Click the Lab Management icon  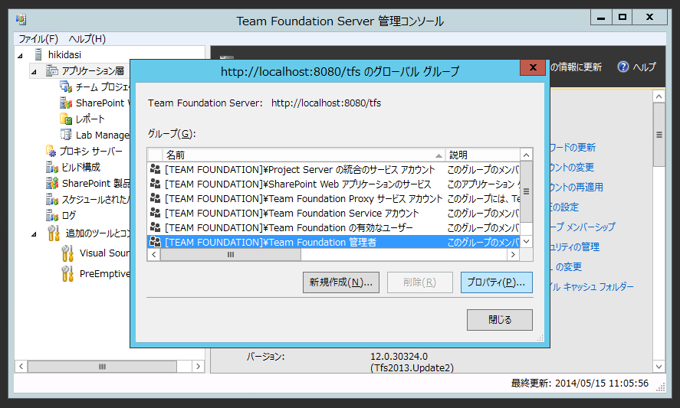pyautogui.click(x=66, y=135)
